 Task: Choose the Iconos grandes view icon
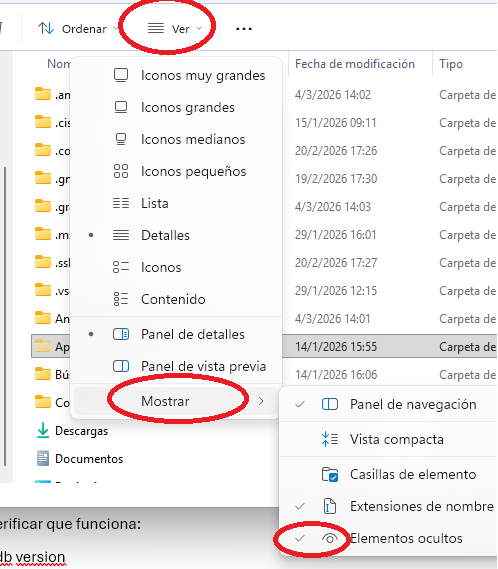point(121,107)
